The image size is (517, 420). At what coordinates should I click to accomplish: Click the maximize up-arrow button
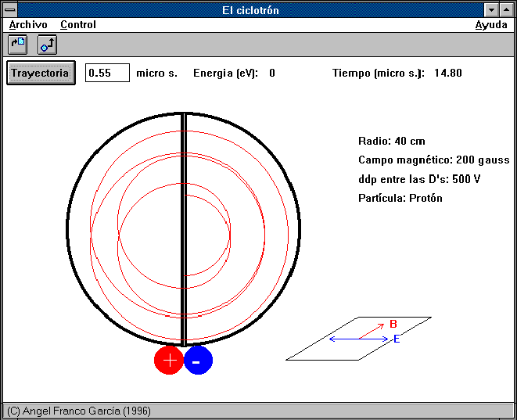[x=507, y=10]
